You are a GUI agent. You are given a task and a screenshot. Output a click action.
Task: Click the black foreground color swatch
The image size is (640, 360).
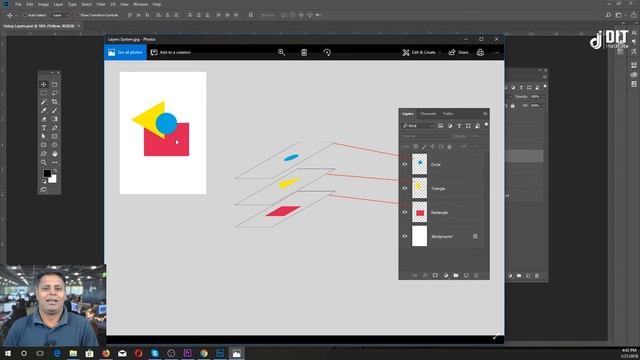(x=47, y=173)
